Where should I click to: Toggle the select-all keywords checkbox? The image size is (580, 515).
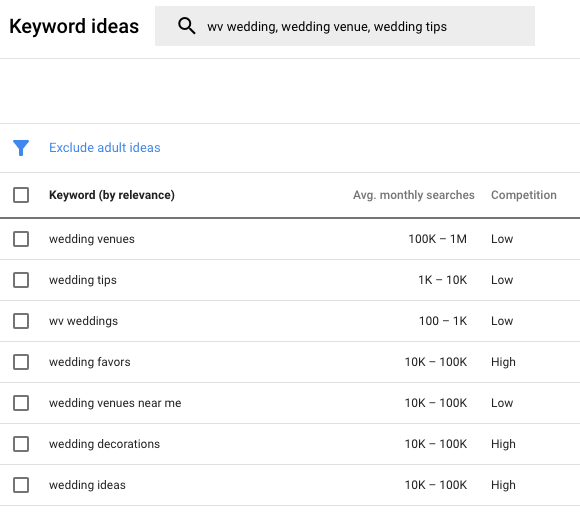(21, 195)
